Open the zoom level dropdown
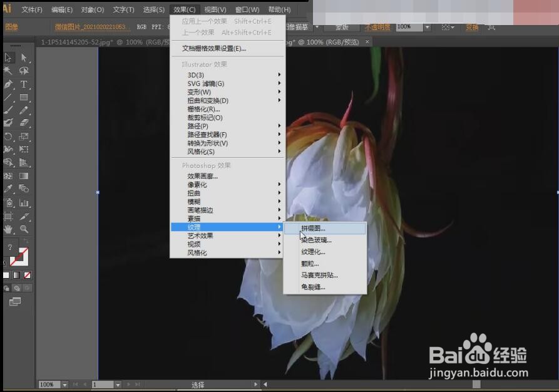The width and height of the screenshot is (559, 392). click(65, 384)
